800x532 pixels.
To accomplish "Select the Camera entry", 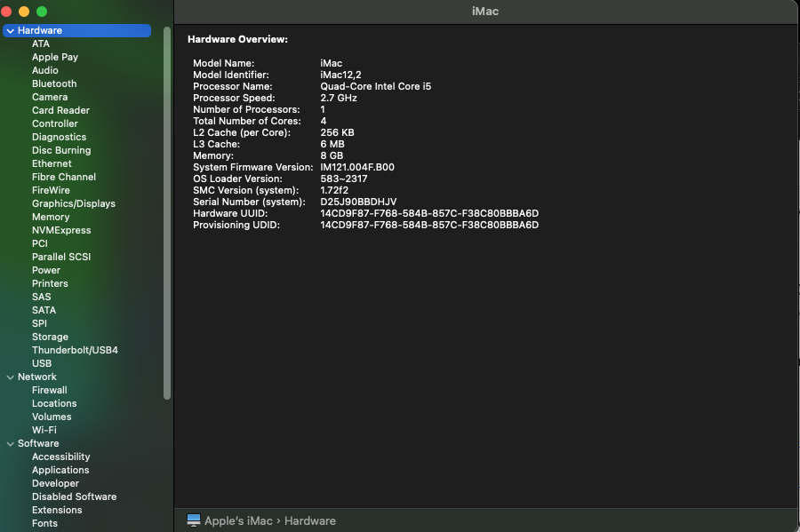I will tap(50, 97).
